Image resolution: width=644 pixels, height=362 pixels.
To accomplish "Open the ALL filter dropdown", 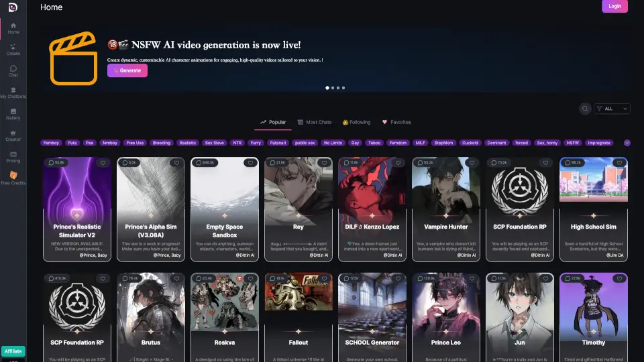I will click(x=615, y=109).
